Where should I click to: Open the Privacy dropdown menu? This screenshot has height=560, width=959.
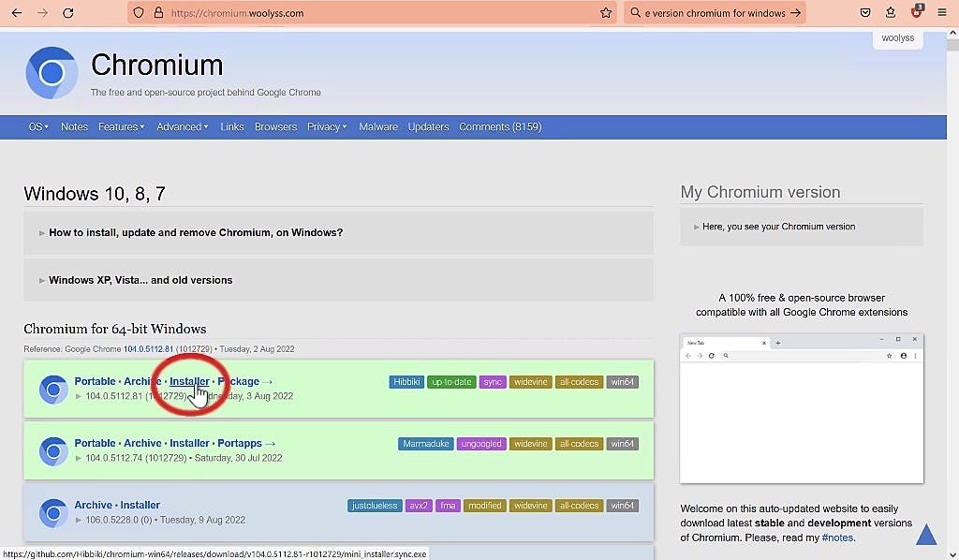(327, 126)
